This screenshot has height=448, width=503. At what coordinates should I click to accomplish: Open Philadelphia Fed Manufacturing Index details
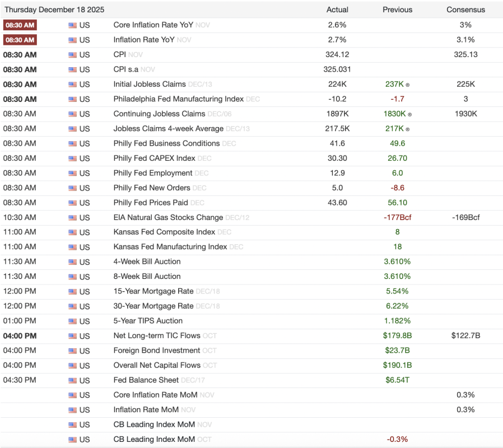(x=178, y=99)
